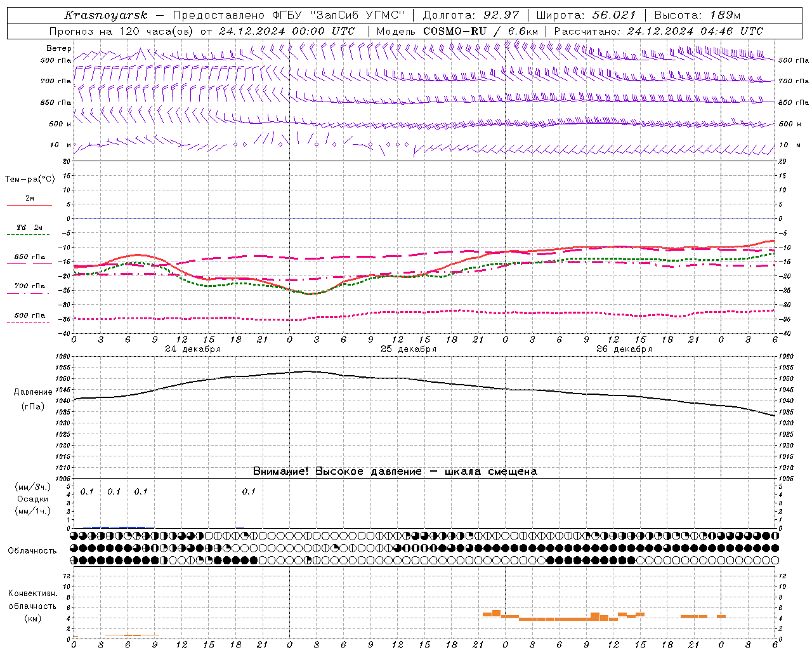Click the 'Осадки' precipitation label

point(33,500)
